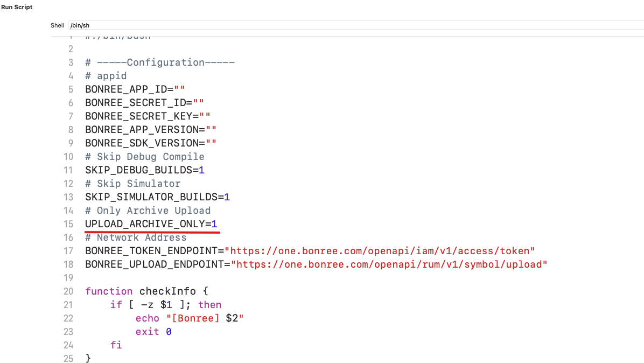
Task: Click line number 19 in gutter
Action: coord(68,278)
